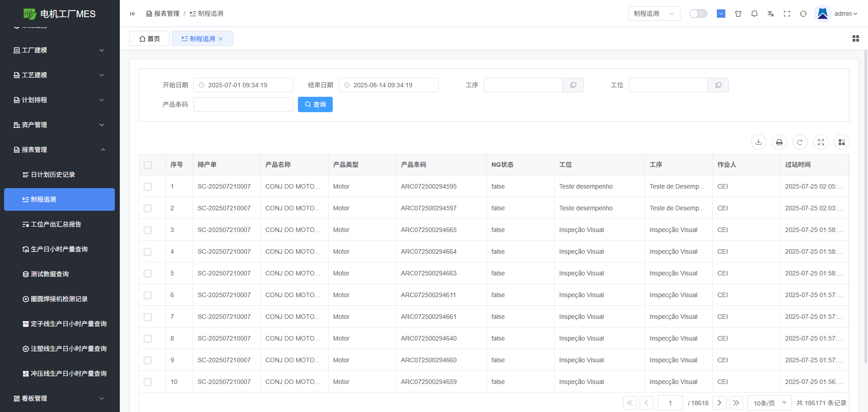The image size is (868, 412).
Task: Toggle the dark mode switch in header
Action: [x=698, y=14]
